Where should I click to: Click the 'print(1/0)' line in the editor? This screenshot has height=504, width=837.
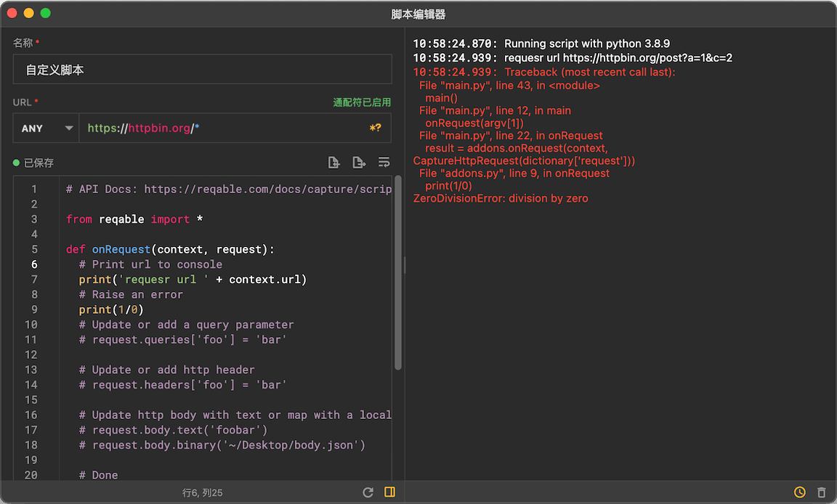click(112, 309)
